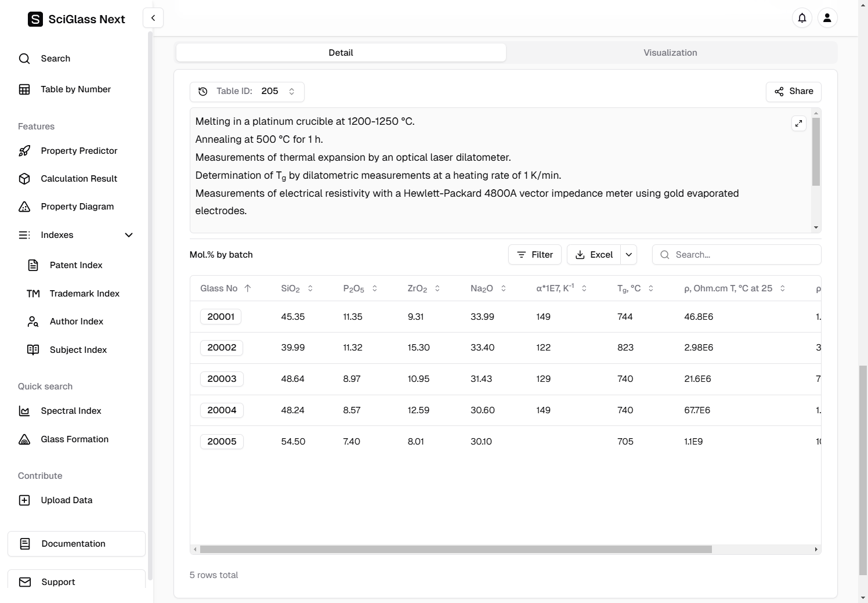The width and height of the screenshot is (868, 603).
Task: Select the Detail tab
Action: 341,53
